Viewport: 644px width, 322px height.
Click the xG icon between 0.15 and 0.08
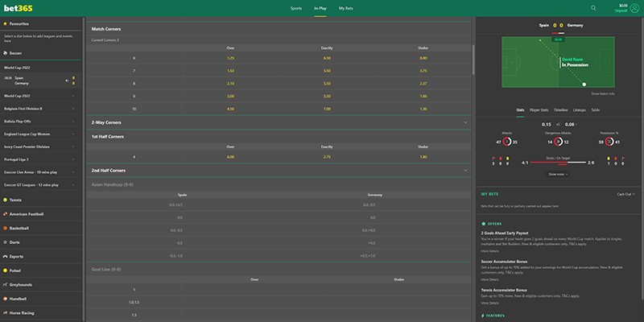point(558,125)
